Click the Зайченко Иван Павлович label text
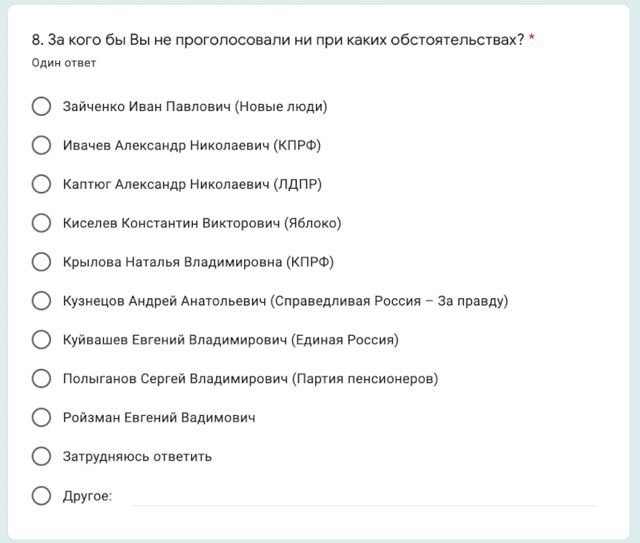This screenshot has width=640, height=543. tap(195, 106)
